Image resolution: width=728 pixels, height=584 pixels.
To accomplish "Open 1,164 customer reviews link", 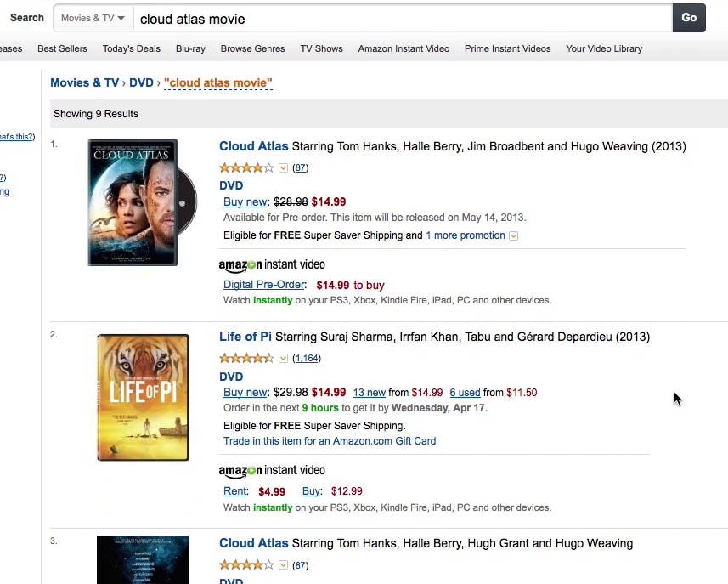I will pos(306,359).
